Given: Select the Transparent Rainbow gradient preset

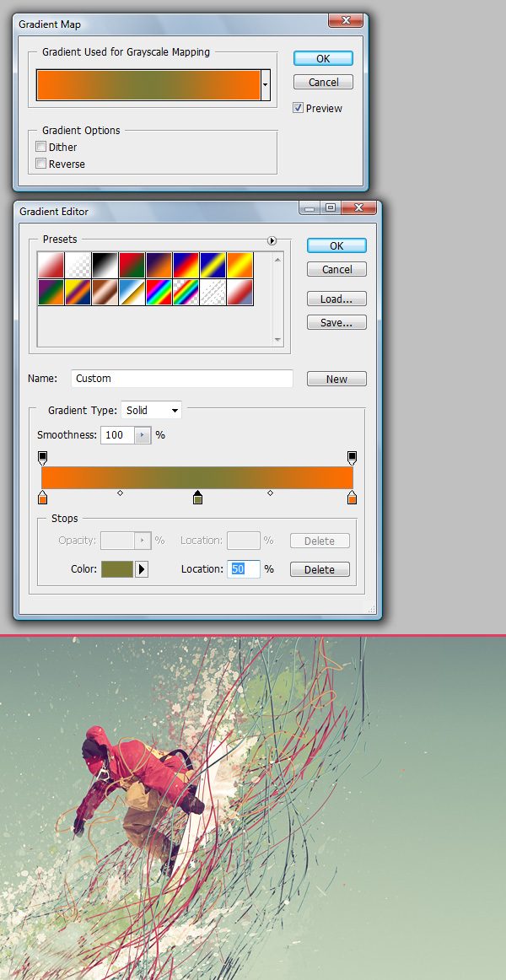Looking at the screenshot, I should click(x=186, y=292).
